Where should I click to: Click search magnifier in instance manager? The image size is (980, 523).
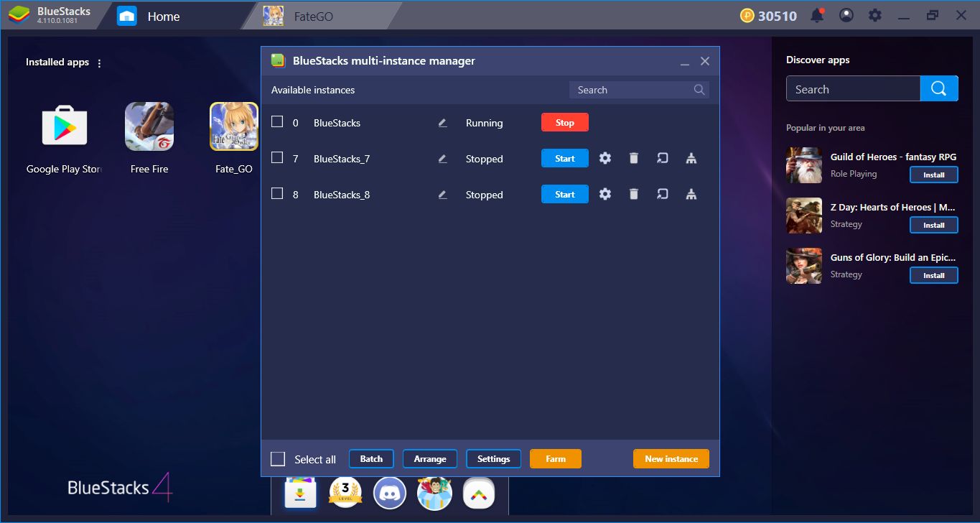(699, 90)
